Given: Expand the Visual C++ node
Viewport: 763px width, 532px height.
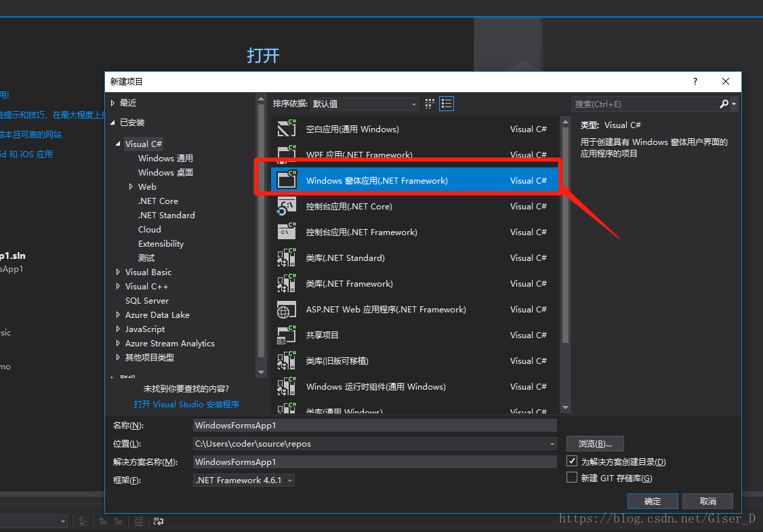Looking at the screenshot, I should (118, 286).
